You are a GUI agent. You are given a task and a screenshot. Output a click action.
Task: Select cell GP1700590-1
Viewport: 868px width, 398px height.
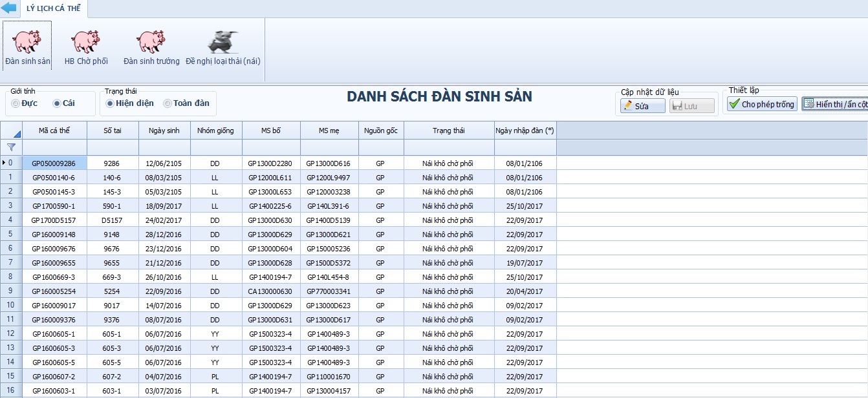pos(54,206)
